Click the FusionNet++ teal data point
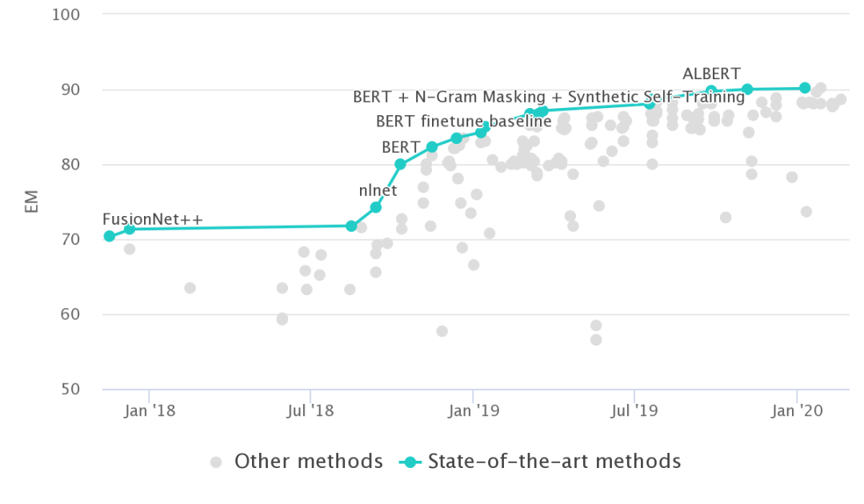The image size is (864, 504). click(x=110, y=236)
